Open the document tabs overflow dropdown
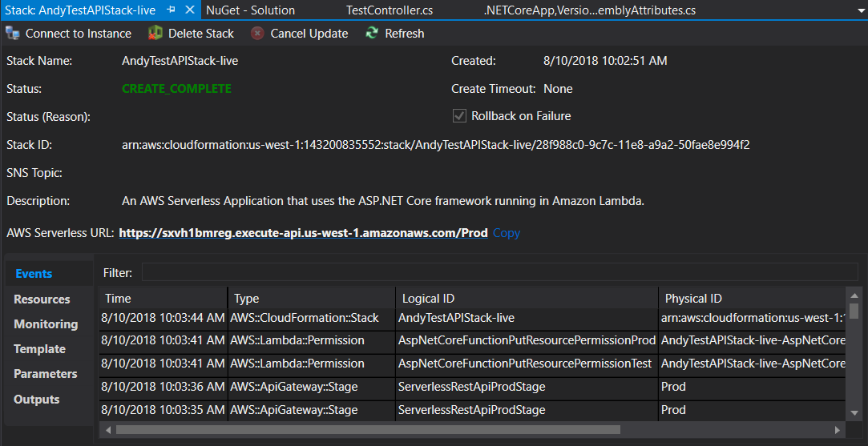868x446 pixels. tap(856, 11)
